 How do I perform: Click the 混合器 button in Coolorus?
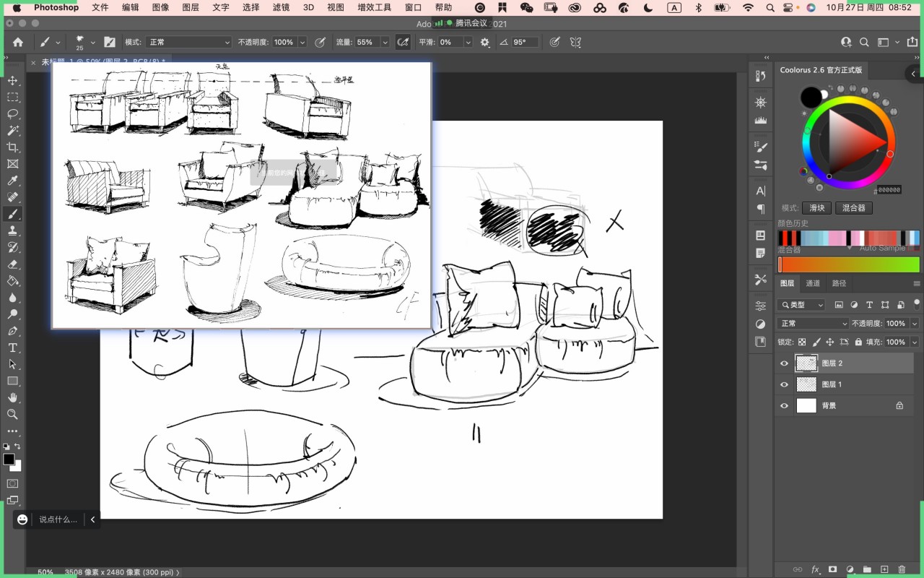[853, 208]
